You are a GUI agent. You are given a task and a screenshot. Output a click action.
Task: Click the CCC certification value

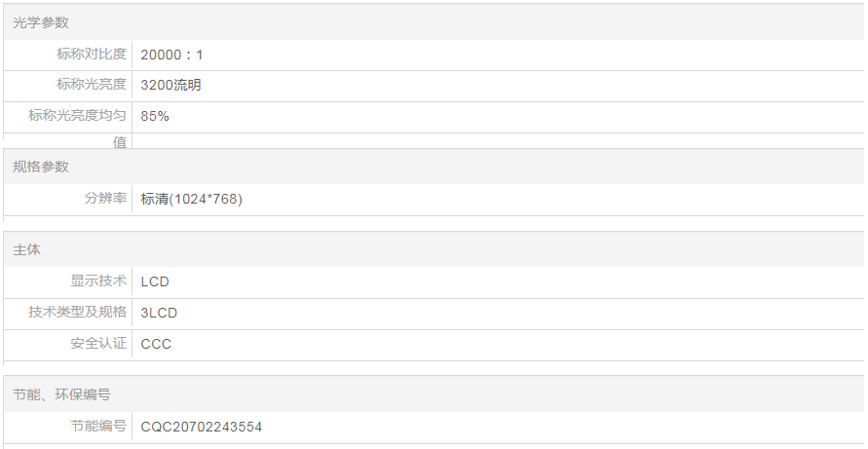tap(156, 345)
